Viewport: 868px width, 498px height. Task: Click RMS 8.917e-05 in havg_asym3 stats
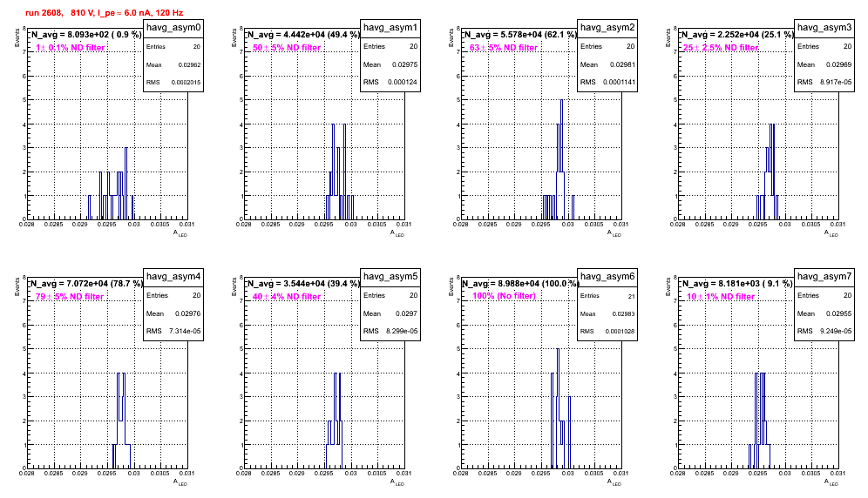[824, 83]
